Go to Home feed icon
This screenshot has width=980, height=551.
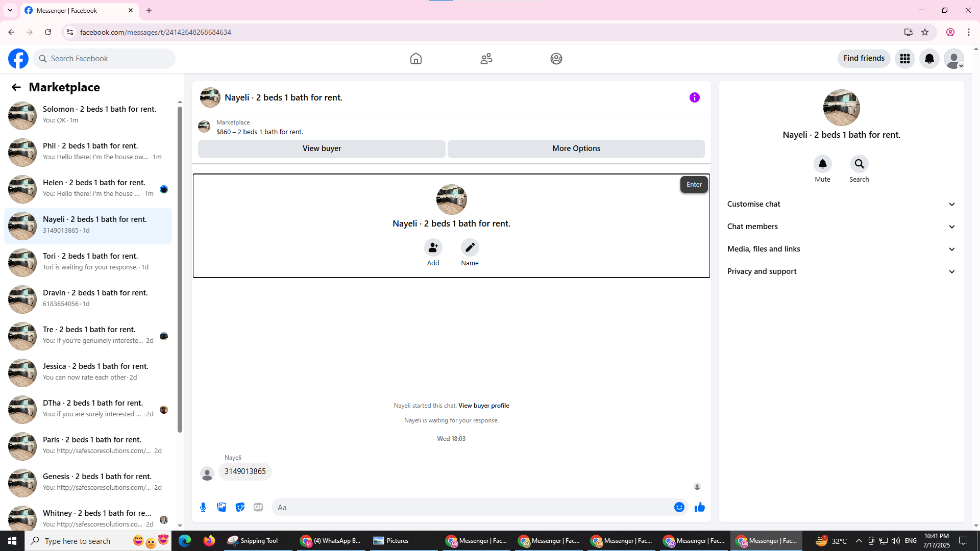click(x=416, y=59)
